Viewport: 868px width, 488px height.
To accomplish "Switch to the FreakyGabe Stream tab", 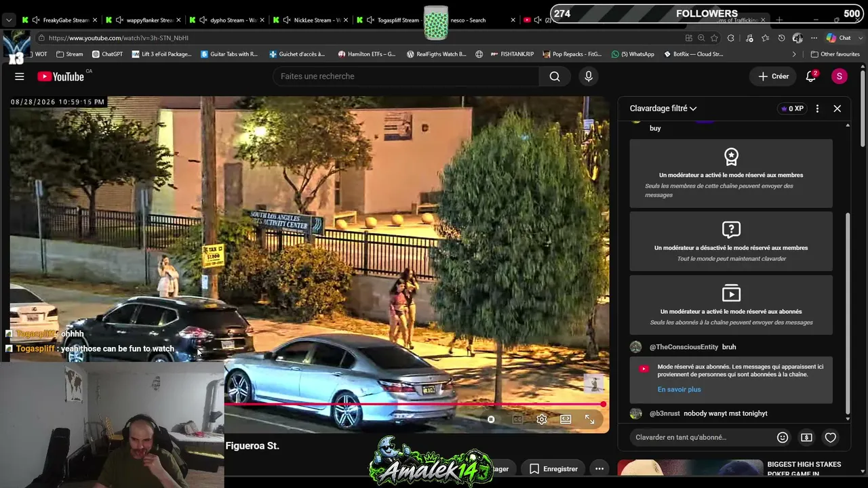I will [x=58, y=20].
